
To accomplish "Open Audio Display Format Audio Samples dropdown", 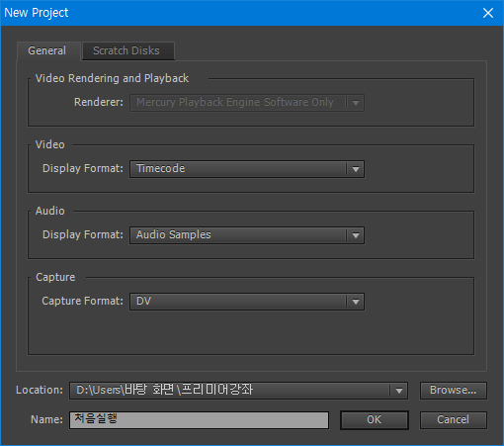I will (247, 235).
